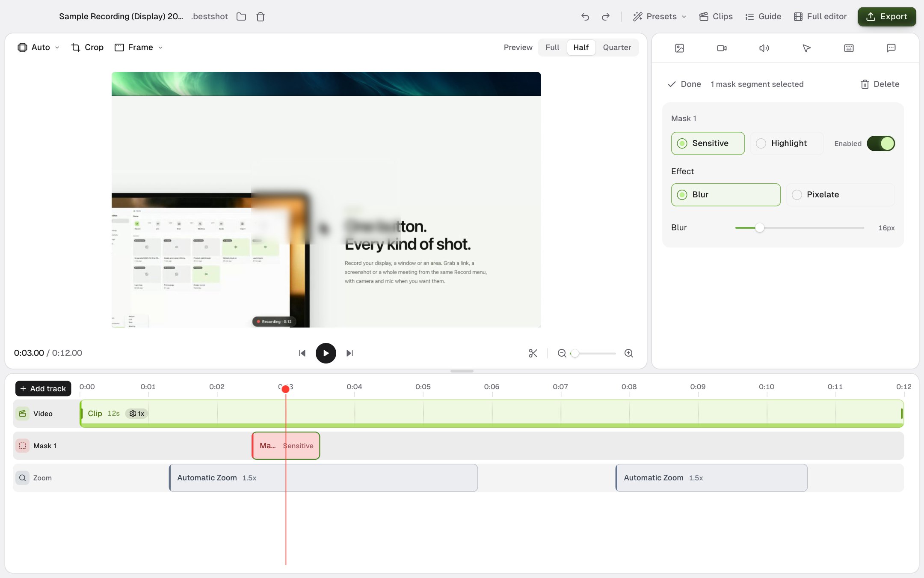
Task: Export the recording
Action: click(887, 17)
